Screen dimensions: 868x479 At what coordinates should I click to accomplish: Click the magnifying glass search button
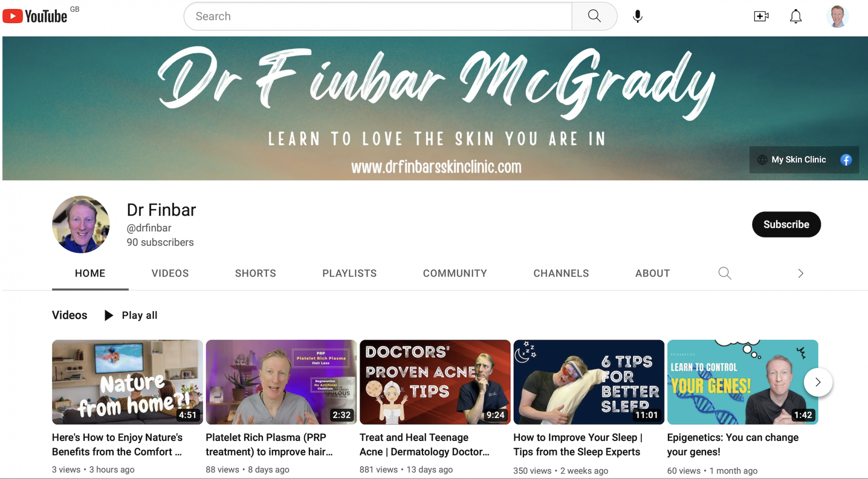(594, 16)
